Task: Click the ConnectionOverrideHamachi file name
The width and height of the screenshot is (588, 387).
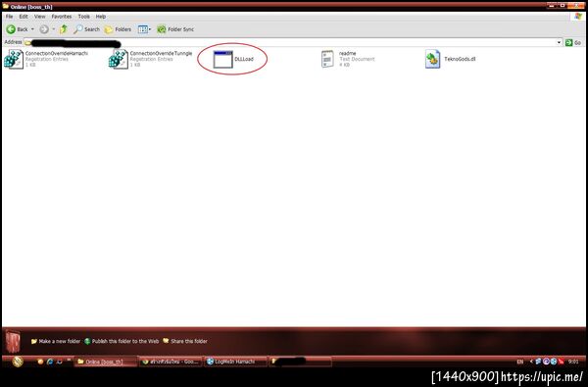Action: click(x=57, y=53)
